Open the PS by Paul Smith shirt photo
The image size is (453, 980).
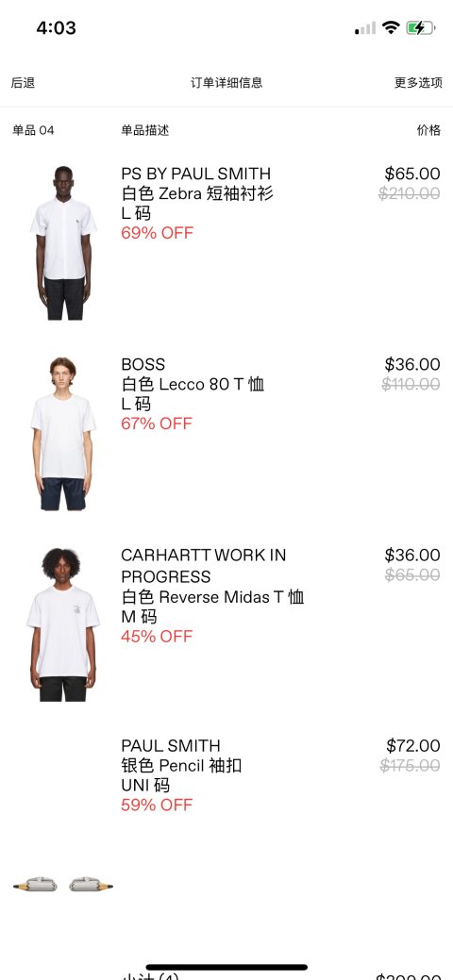point(63,242)
